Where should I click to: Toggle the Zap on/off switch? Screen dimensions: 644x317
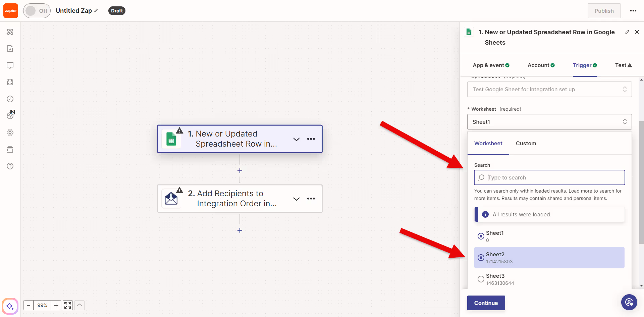(x=37, y=11)
